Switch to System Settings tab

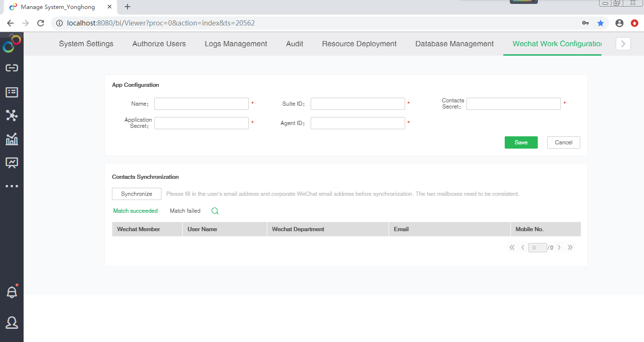tap(86, 44)
